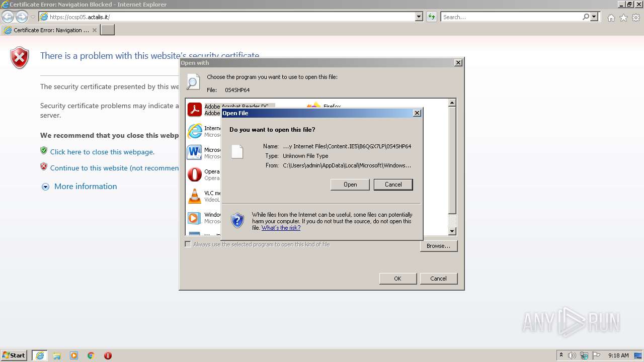
Task: Open Windows Media Player from taskbar
Action: [x=74, y=355]
